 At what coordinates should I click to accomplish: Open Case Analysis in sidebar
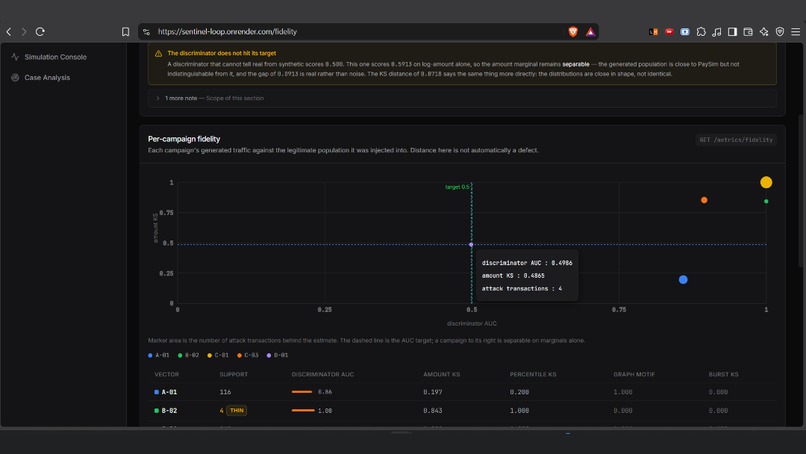coord(47,78)
